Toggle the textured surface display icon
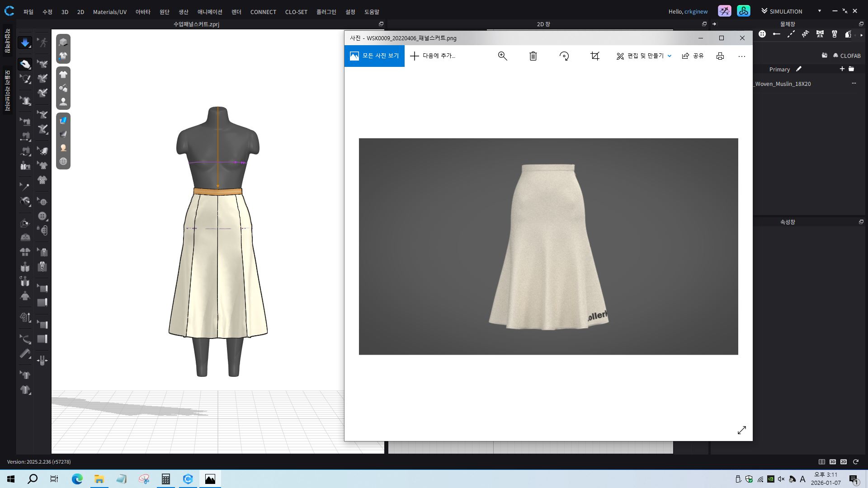 [63, 120]
